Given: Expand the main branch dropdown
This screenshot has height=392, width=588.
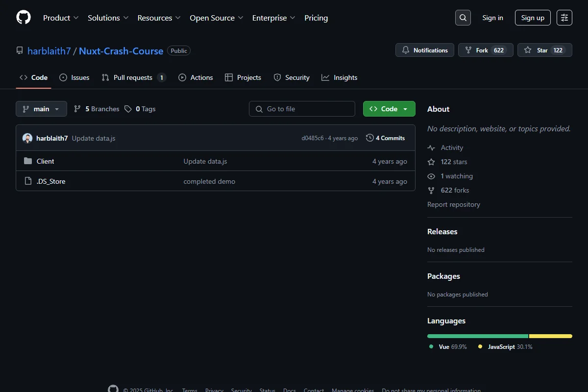Looking at the screenshot, I should [x=41, y=109].
